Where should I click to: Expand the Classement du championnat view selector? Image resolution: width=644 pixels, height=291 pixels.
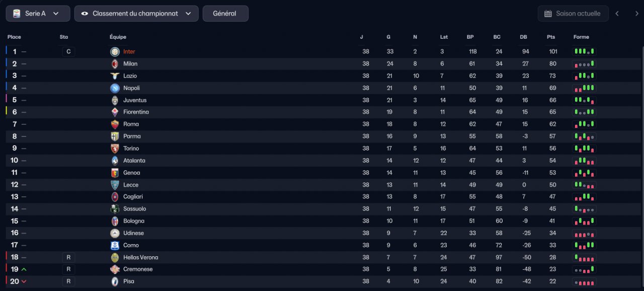(136, 14)
